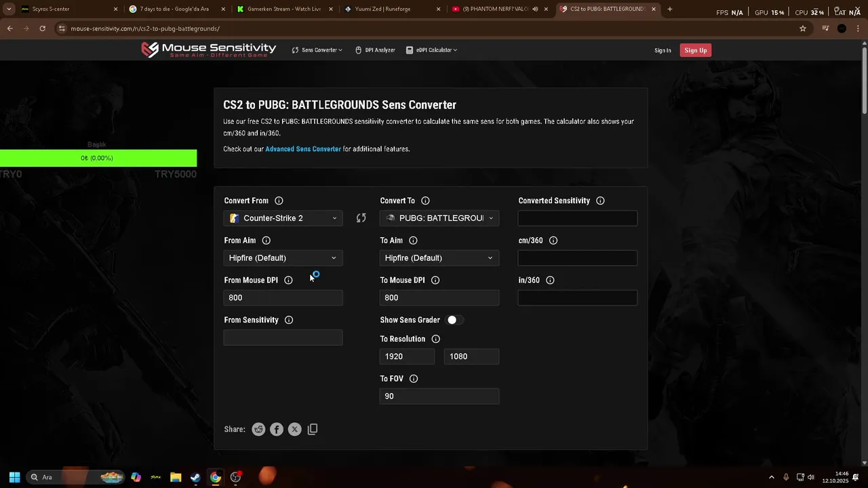This screenshot has width=868, height=488.
Task: Click the From Aim info icon
Action: click(x=266, y=241)
